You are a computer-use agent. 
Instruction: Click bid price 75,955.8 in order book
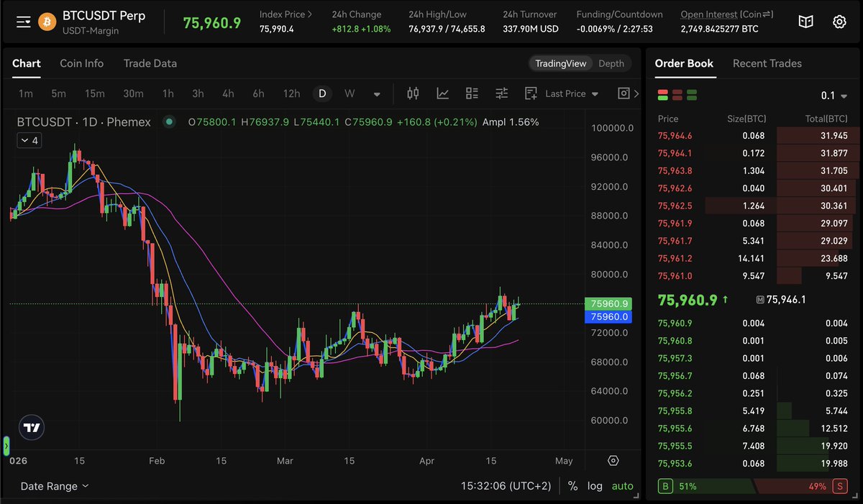click(x=675, y=411)
